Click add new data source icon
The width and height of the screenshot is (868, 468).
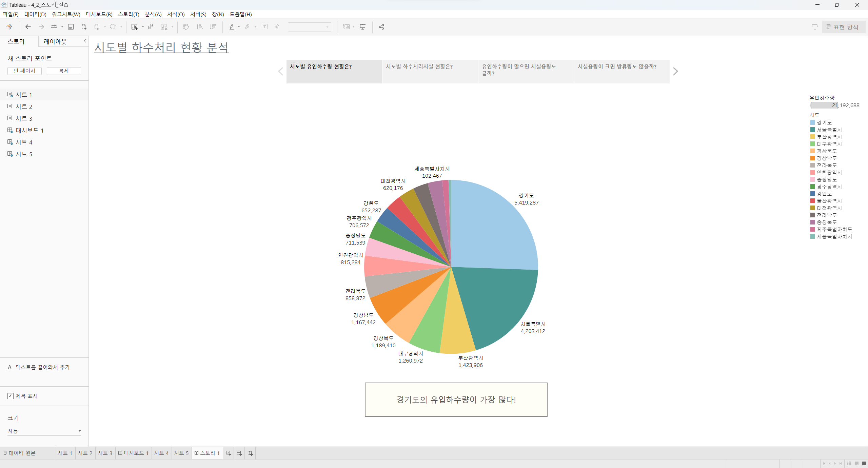[84, 27]
